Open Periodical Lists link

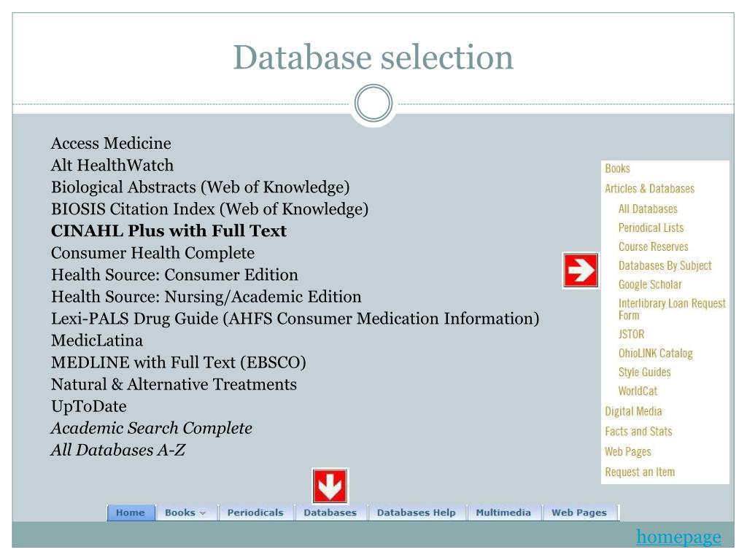(651, 228)
